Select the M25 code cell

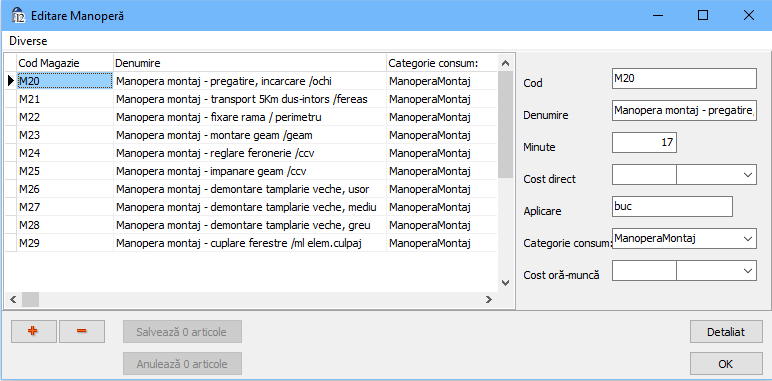[65, 171]
